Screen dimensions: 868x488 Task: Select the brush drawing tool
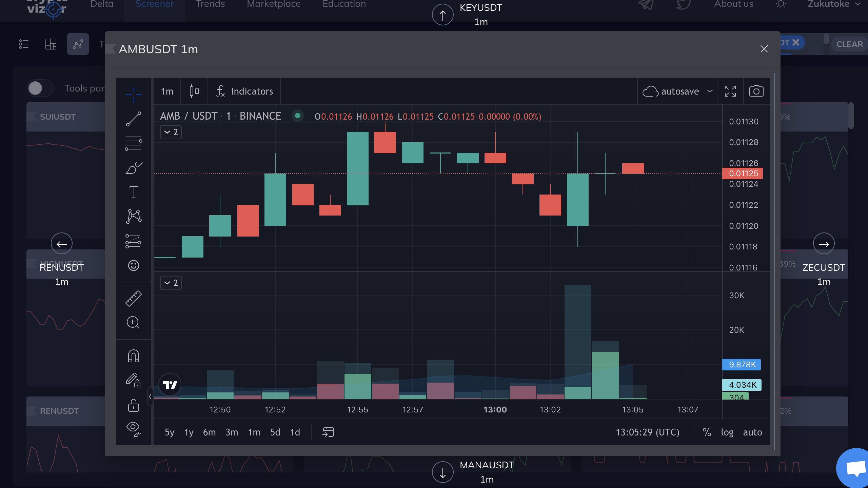tap(134, 168)
